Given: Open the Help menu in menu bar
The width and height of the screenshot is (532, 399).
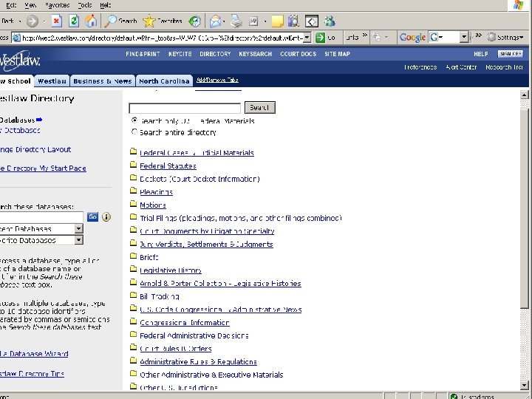Looking at the screenshot, I should click(x=106, y=5).
